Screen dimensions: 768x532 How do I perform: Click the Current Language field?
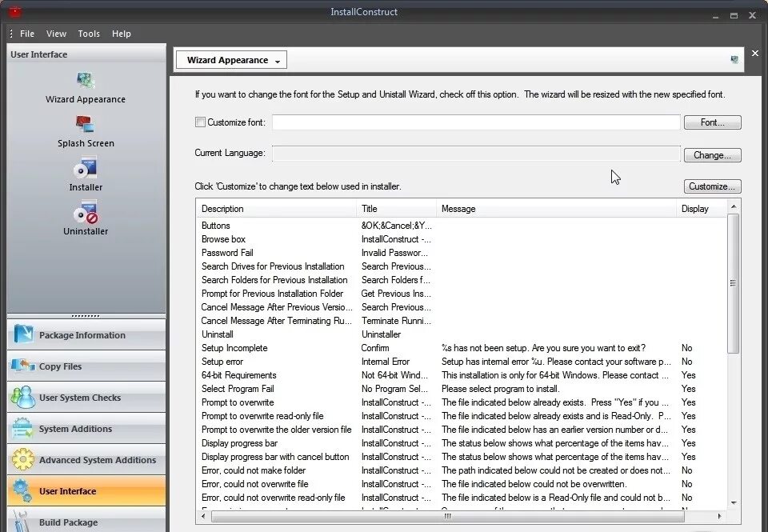476,154
